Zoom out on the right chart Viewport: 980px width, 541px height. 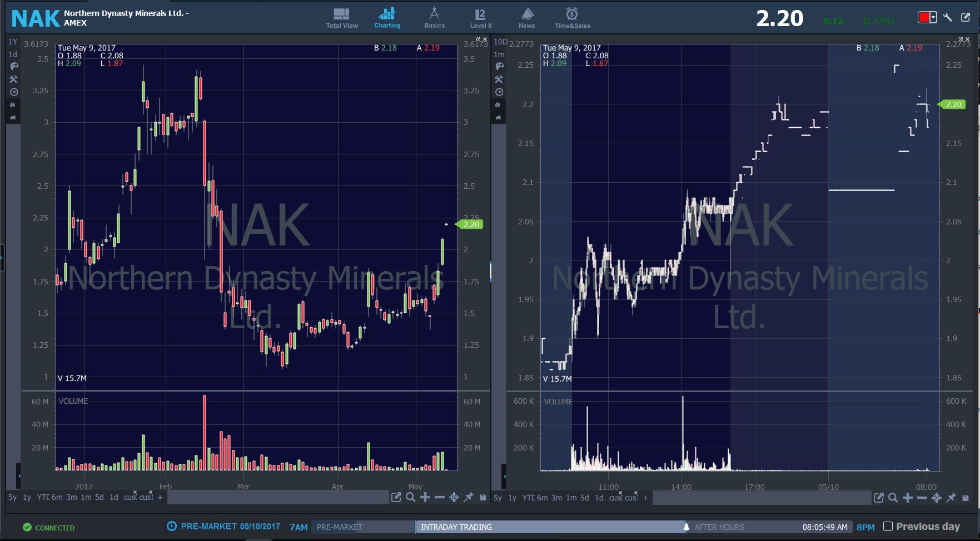(922, 498)
